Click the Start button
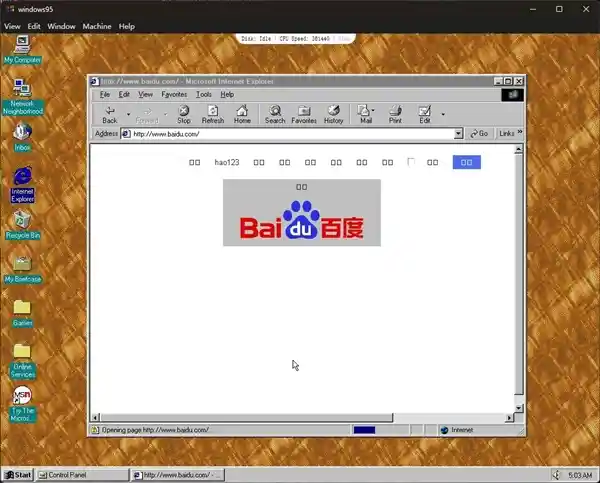Viewport: 600px width, 483px height. click(18, 475)
